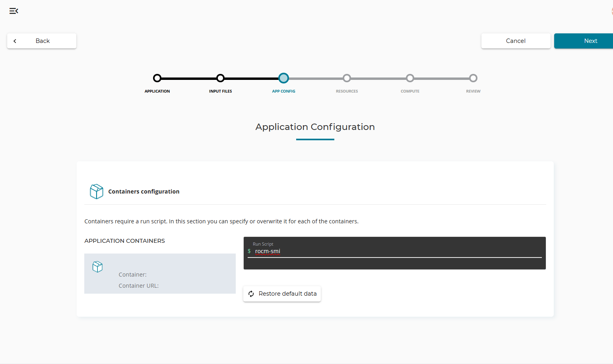The width and height of the screenshot is (613, 364).
Task: Click the Application Configuration heading
Action: point(315,127)
